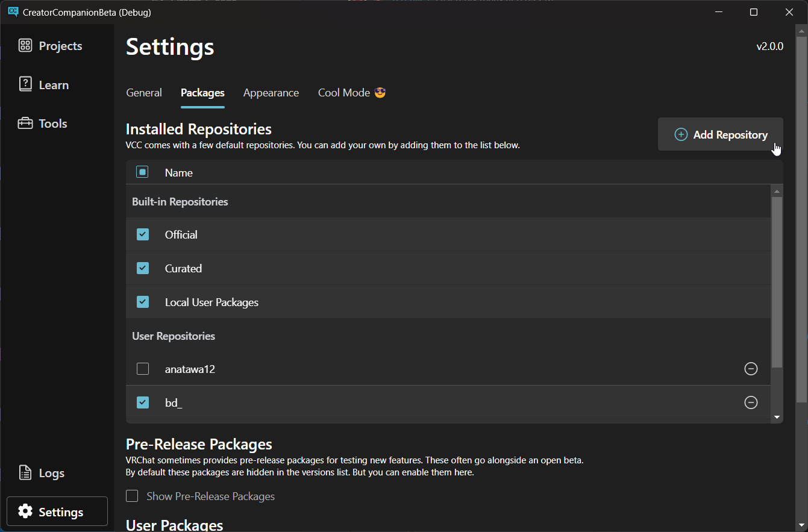Click the Add Repository button

[x=721, y=134]
